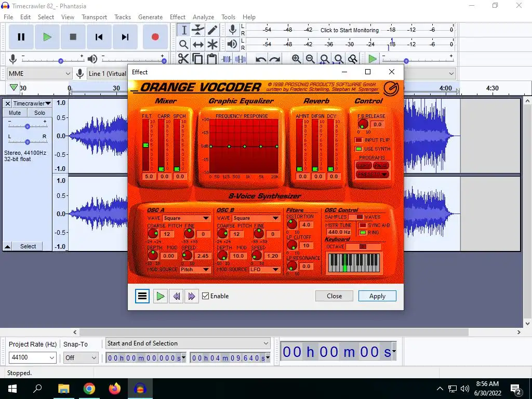Skip to start of the track

(x=99, y=37)
